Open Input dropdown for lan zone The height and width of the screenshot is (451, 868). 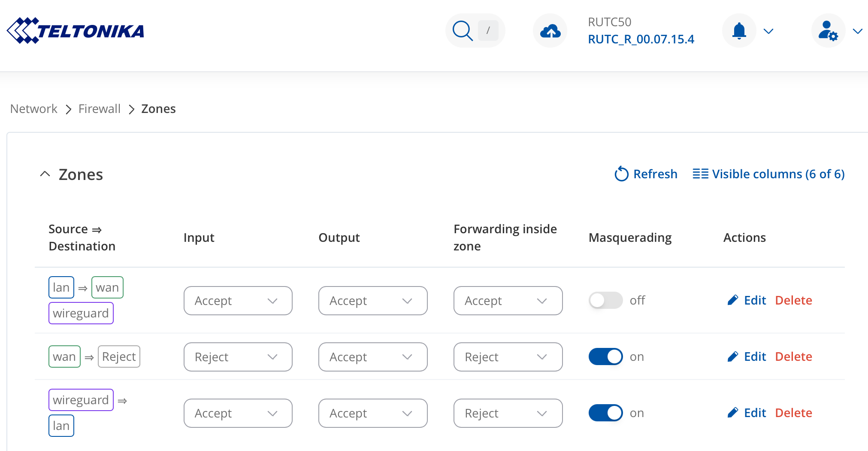pyautogui.click(x=238, y=301)
